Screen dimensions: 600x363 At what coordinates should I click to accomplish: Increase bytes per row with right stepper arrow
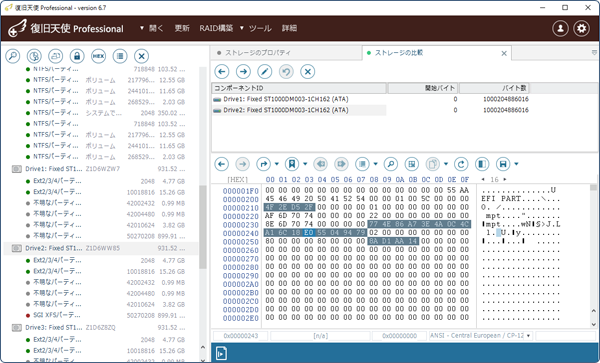point(505,179)
